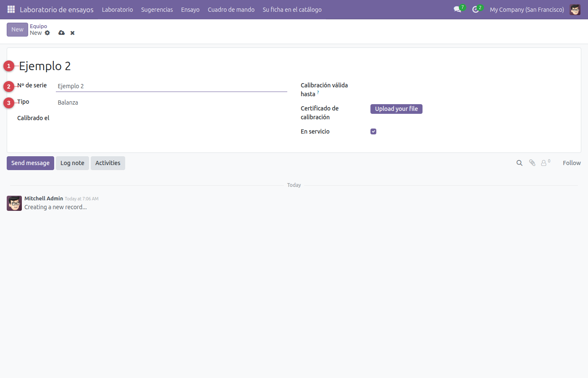The height and width of the screenshot is (378, 588).
Task: Open Su ficha en el catálogo menu
Action: click(x=292, y=9)
